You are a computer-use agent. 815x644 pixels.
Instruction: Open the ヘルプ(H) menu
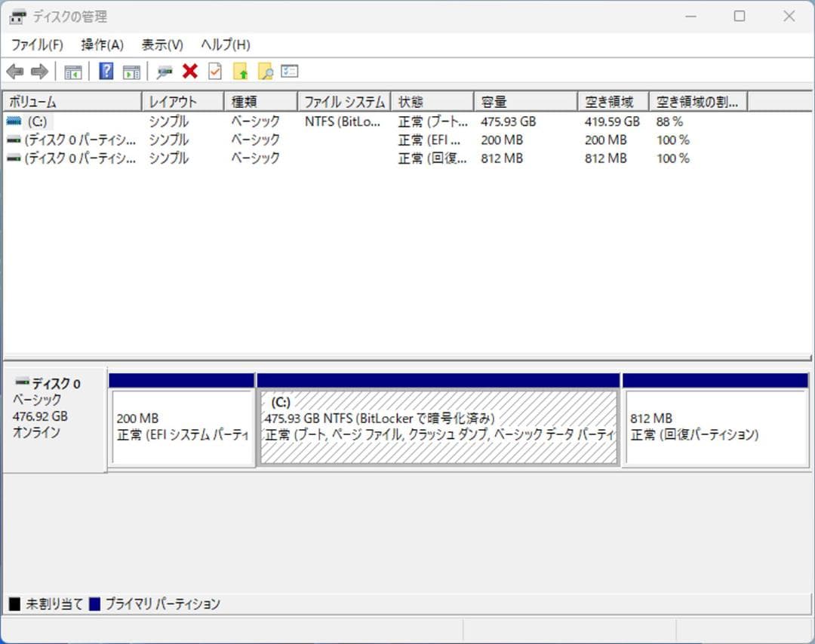point(226,45)
